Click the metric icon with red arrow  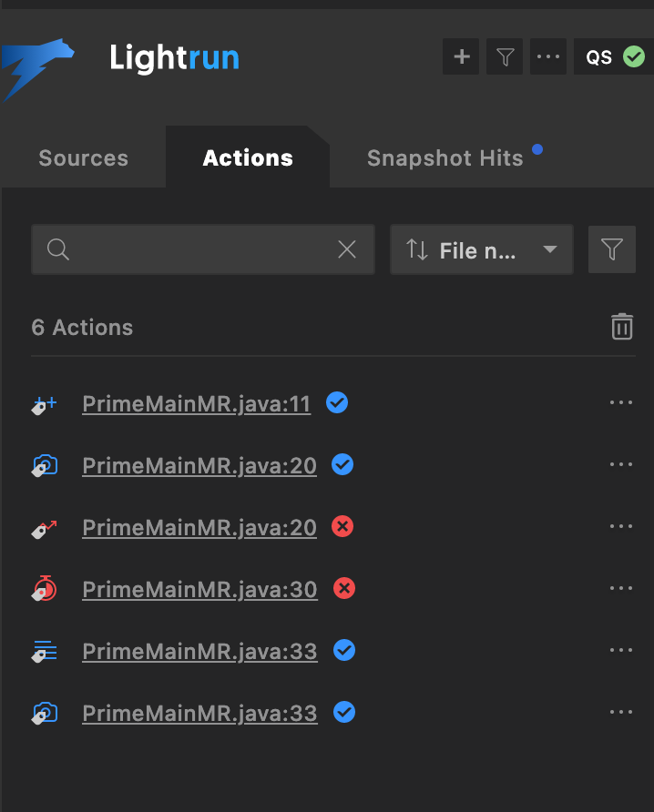pyautogui.click(x=44, y=528)
